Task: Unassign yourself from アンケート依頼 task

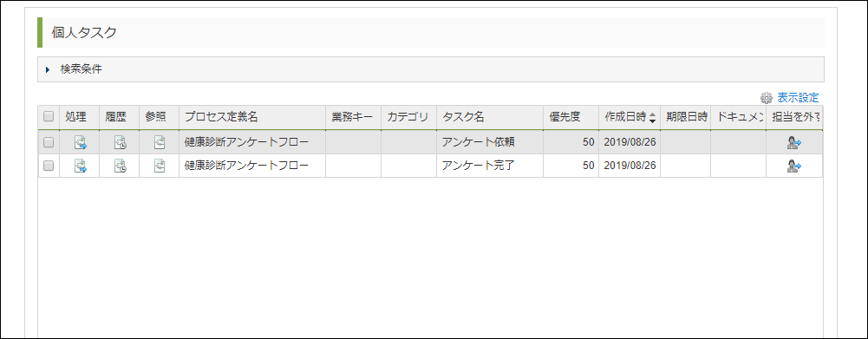Action: (794, 142)
